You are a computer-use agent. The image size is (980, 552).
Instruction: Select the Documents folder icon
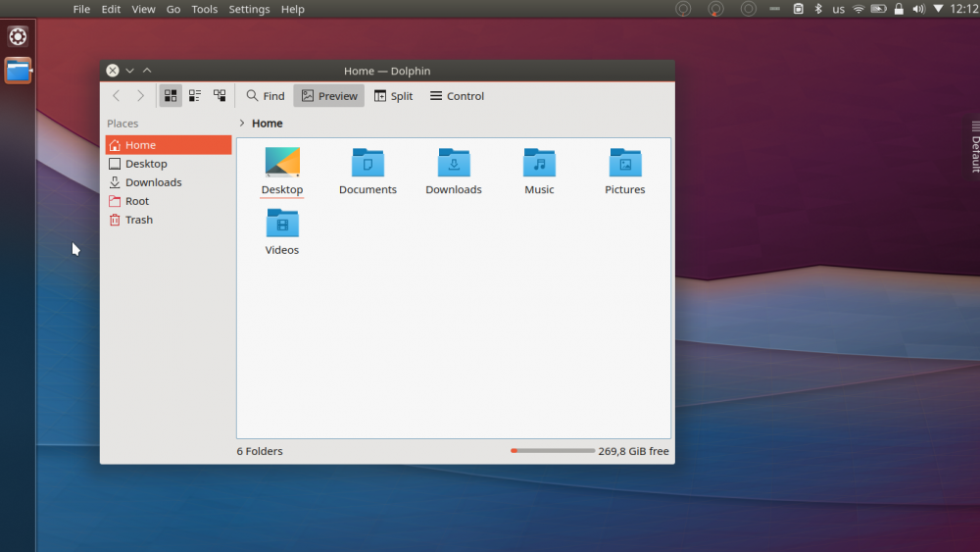pyautogui.click(x=367, y=163)
